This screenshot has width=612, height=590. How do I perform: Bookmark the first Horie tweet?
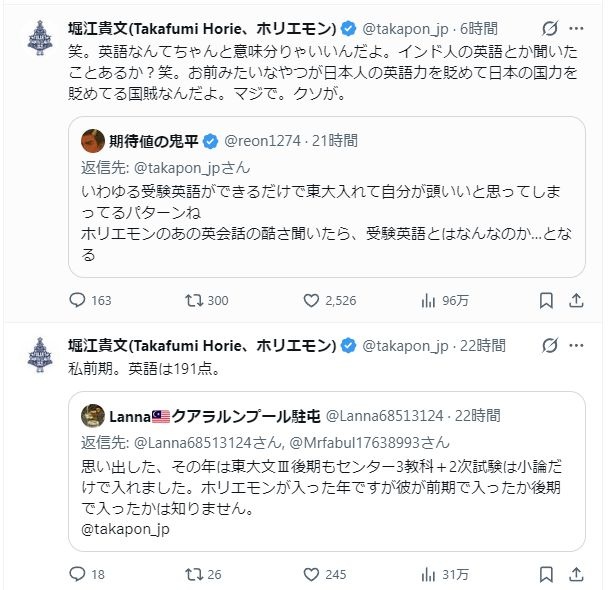(546, 300)
